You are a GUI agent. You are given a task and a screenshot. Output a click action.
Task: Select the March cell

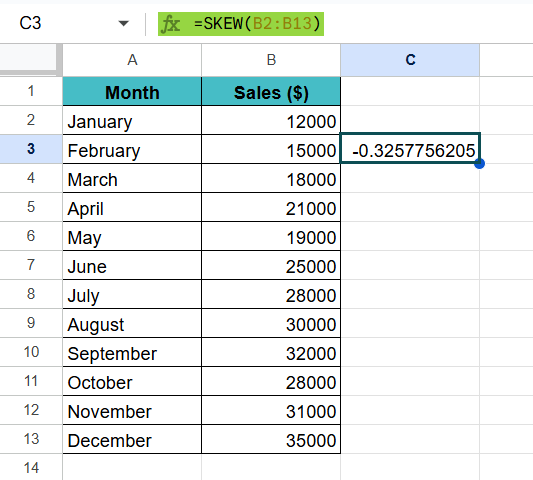pyautogui.click(x=132, y=178)
